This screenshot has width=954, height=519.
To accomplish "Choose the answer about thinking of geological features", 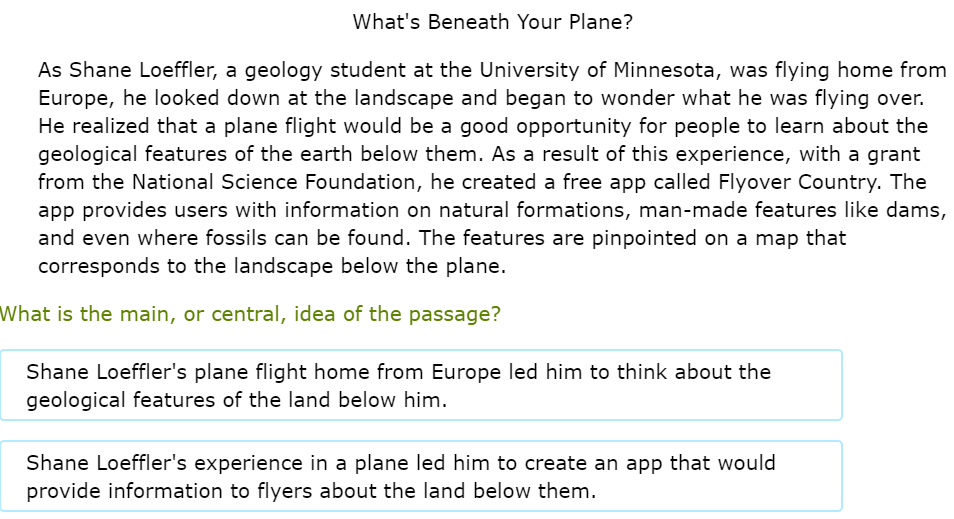I will click(420, 385).
